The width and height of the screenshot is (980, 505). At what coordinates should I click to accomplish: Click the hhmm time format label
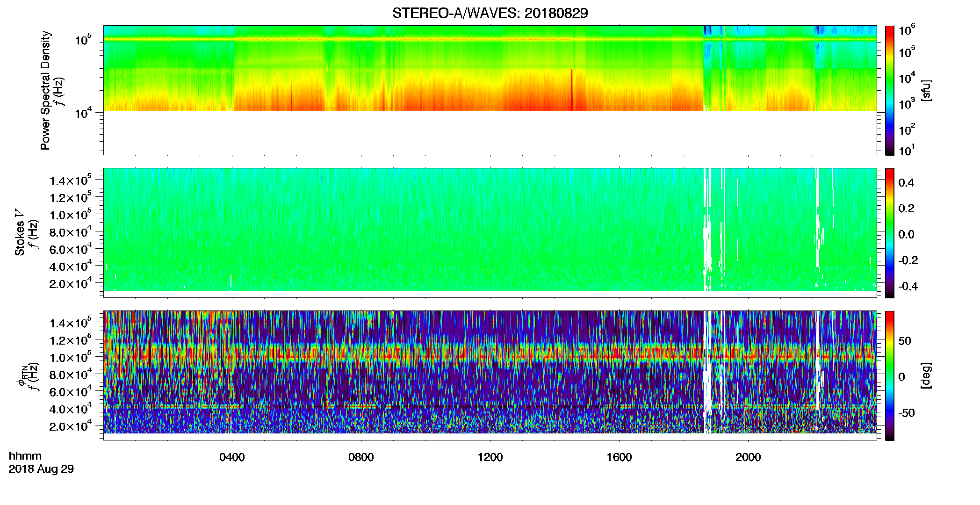[25, 456]
